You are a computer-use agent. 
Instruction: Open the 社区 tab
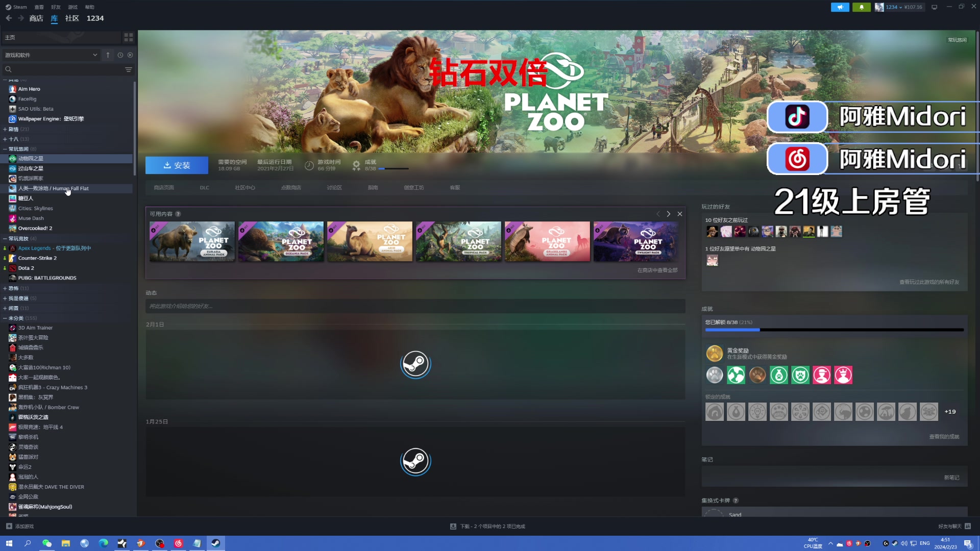(72, 18)
